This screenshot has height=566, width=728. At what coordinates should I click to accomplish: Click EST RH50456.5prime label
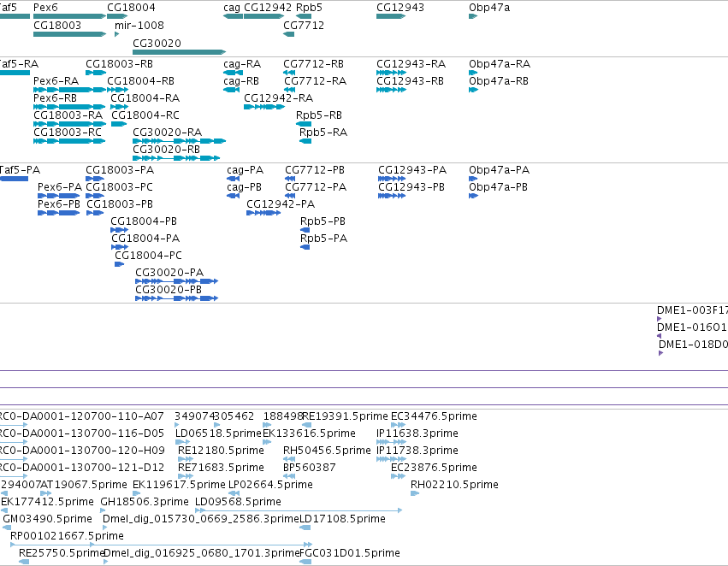pyautogui.click(x=328, y=451)
